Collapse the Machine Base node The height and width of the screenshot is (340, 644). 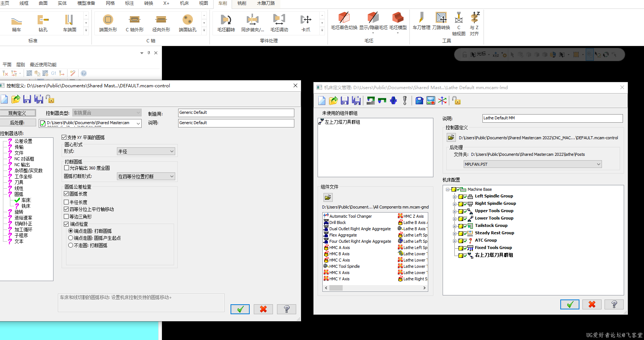pos(447,190)
